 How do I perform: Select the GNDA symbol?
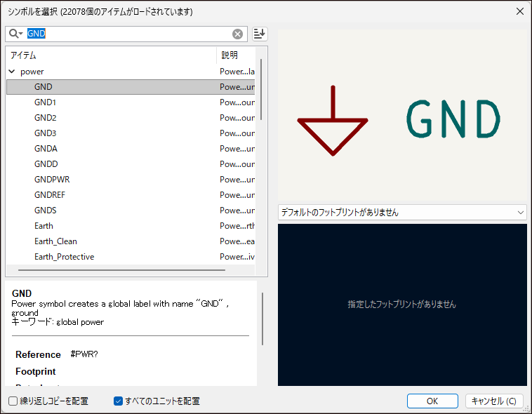tap(46, 149)
